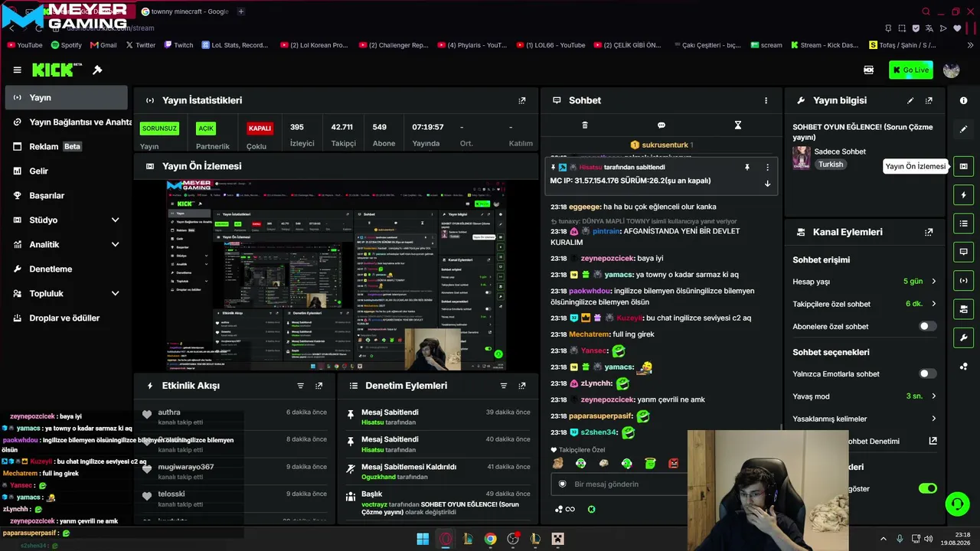Open the user avatar menu in header
The width and height of the screenshot is (980, 551).
(x=952, y=70)
